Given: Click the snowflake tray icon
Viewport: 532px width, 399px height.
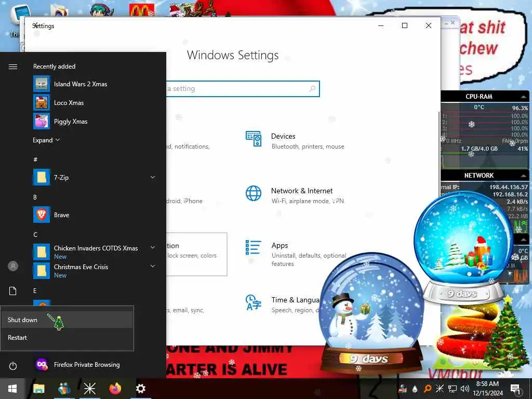Looking at the screenshot, I should [440, 389].
